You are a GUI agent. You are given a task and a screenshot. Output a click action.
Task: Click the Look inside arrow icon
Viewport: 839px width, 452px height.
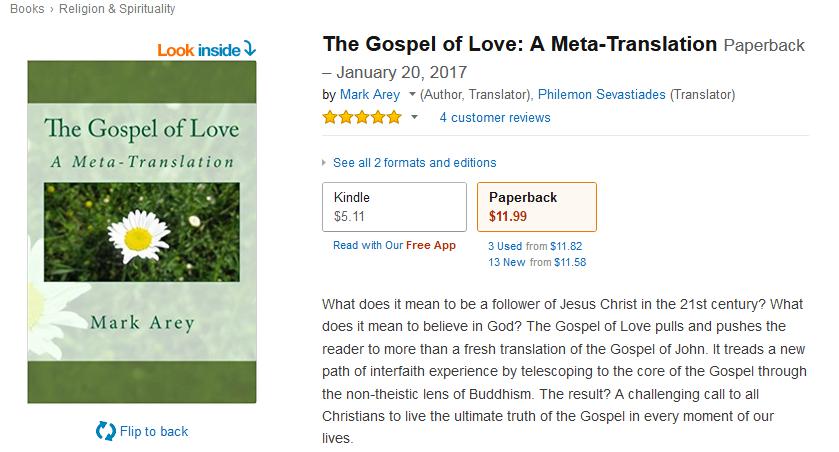tap(249, 48)
